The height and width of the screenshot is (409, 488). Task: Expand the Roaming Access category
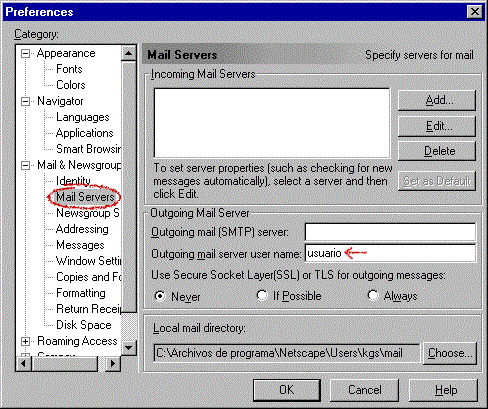tap(25, 341)
